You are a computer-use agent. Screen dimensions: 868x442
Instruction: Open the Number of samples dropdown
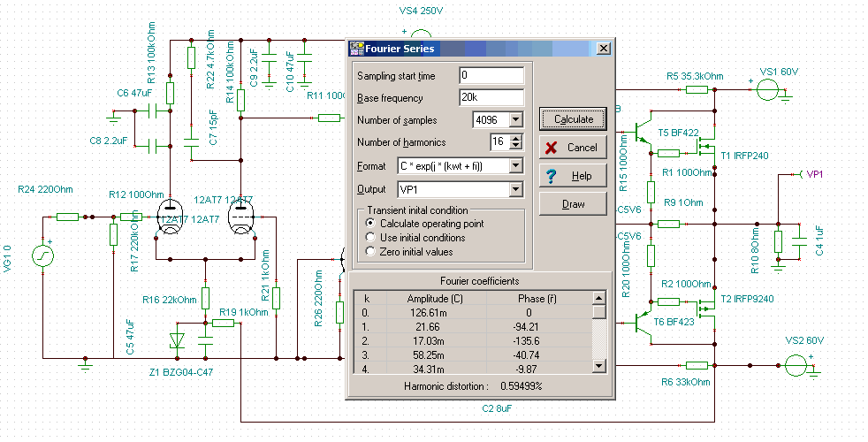coord(516,119)
